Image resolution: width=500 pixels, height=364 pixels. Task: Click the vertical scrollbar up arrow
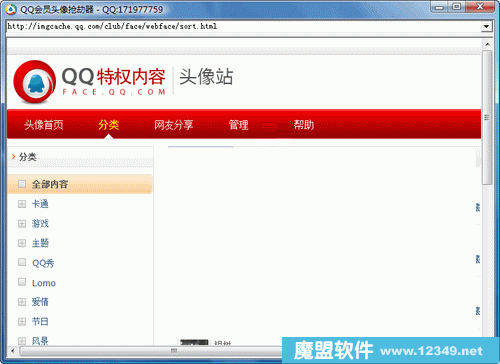pyautogui.click(x=487, y=44)
